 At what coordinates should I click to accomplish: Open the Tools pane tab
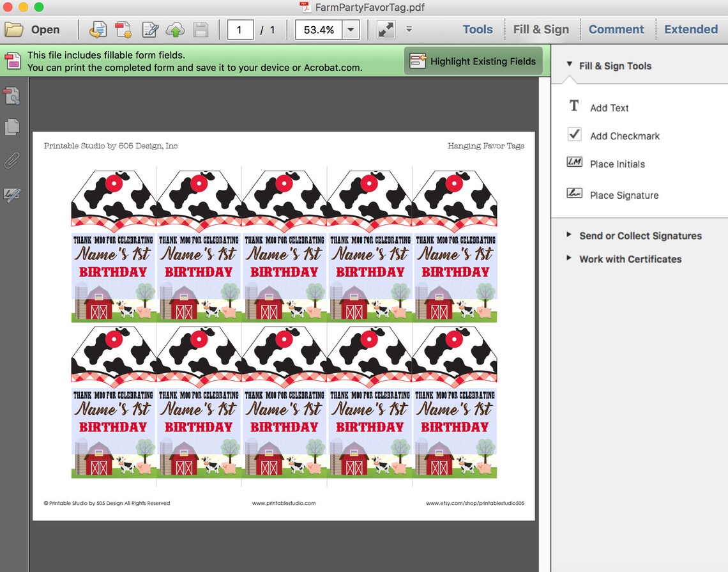(477, 29)
